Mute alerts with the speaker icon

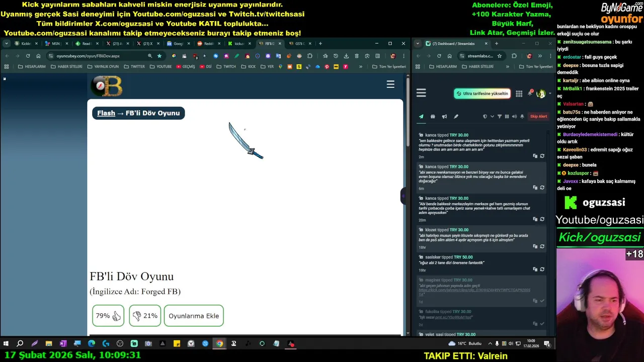(514, 117)
